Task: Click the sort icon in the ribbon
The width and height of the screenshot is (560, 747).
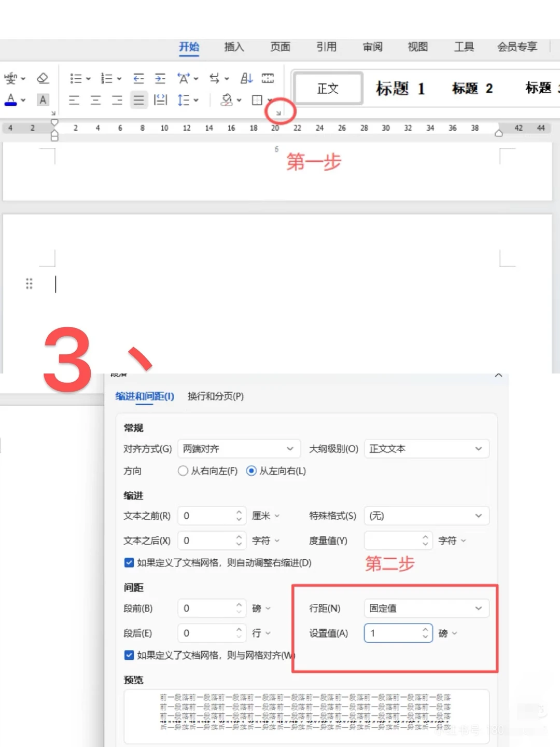Action: 246,78
